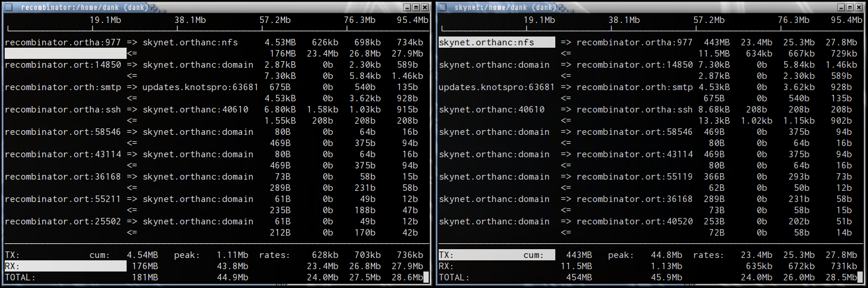The height and width of the screenshot is (288, 868).
Task: Click highlighted TX cum bar in skynet window
Action: point(496,255)
